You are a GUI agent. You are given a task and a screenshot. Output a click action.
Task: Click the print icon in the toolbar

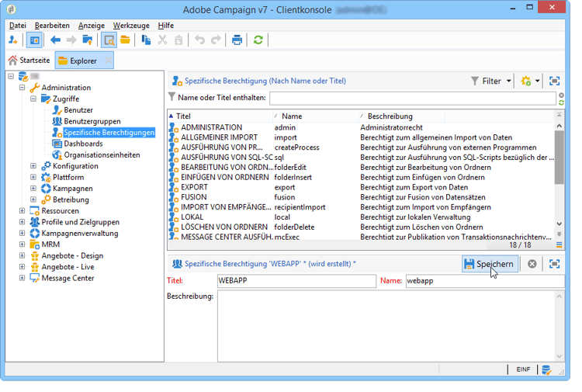pyautogui.click(x=237, y=40)
